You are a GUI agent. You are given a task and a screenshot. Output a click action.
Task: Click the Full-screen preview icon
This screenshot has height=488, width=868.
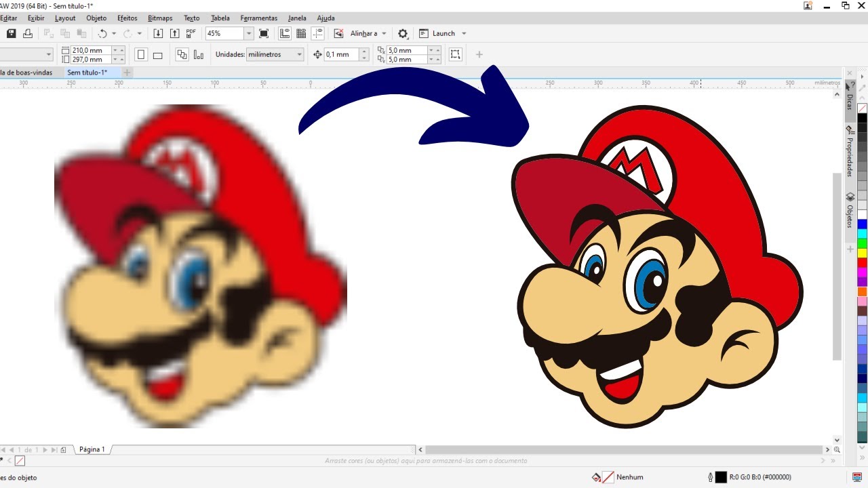(x=264, y=33)
